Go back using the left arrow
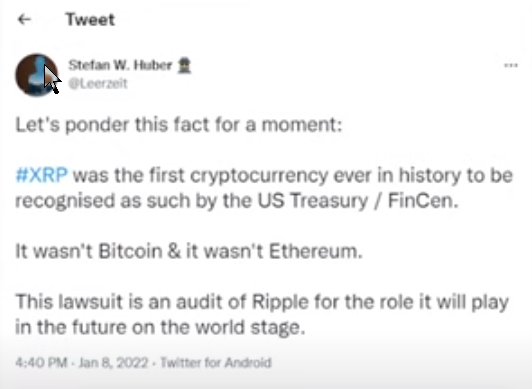 [x=24, y=20]
